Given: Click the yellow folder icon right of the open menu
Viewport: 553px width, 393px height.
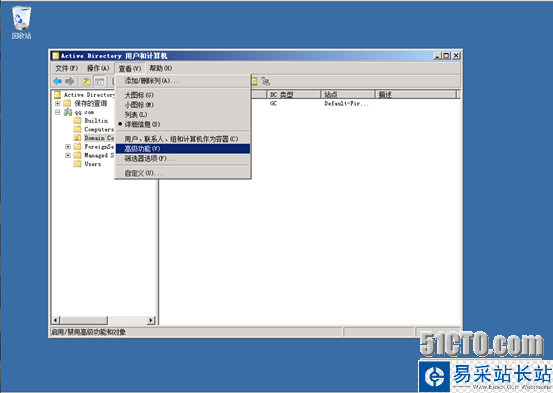Looking at the screenshot, I should click(254, 81).
